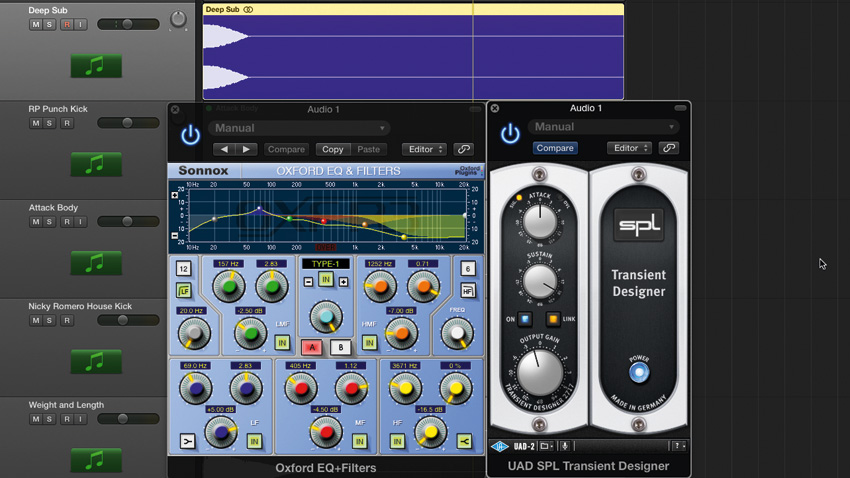The height and width of the screenshot is (478, 850).
Task: Click the microphone icon in UAD toolbar
Action: [x=564, y=446]
